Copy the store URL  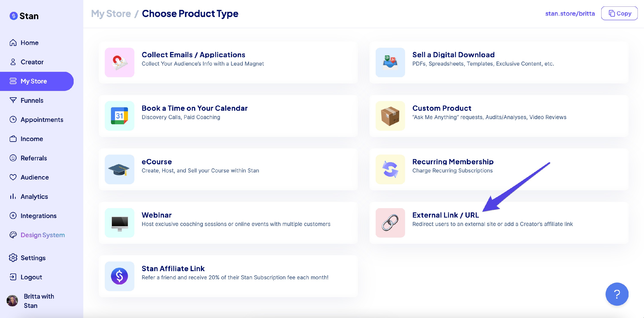[x=619, y=13]
